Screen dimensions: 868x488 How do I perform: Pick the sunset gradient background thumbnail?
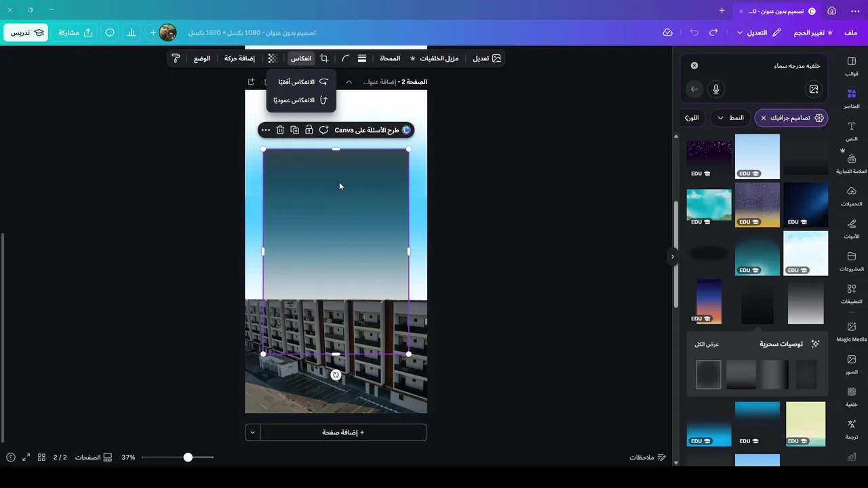tap(709, 302)
